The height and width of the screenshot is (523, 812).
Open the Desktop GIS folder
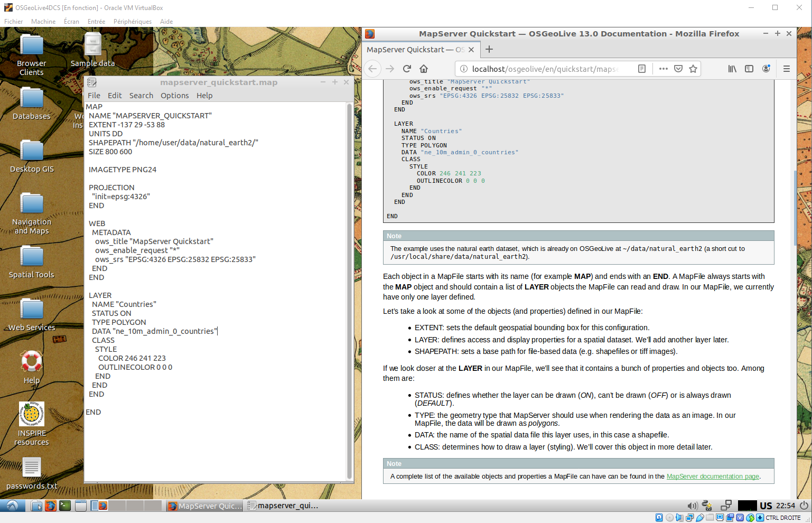pos(32,156)
